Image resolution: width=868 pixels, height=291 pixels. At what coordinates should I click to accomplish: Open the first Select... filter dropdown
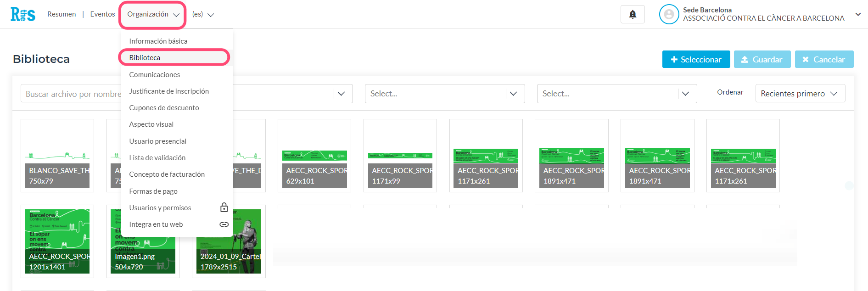click(x=445, y=94)
